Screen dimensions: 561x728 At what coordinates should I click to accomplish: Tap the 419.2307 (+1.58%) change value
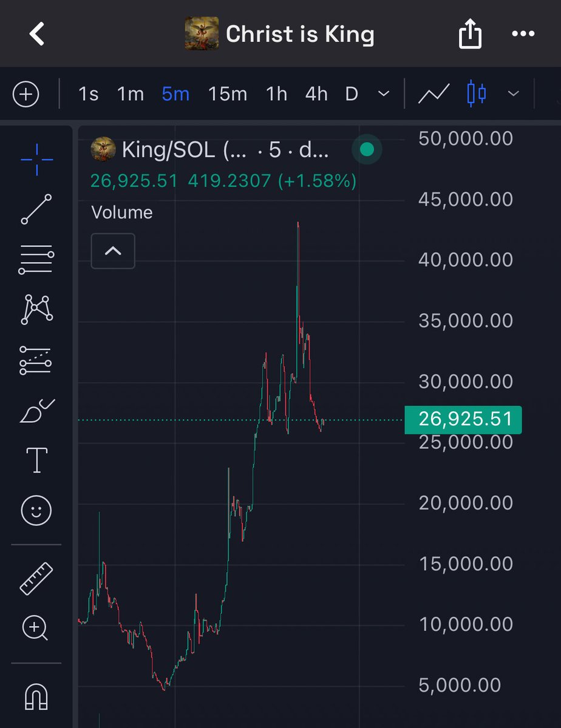coord(272,181)
